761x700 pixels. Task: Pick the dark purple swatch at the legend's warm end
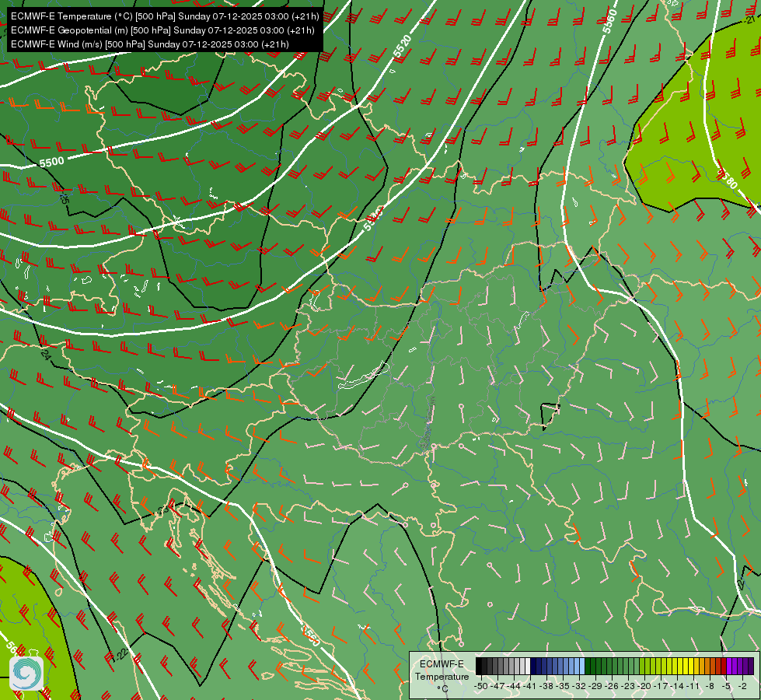[x=752, y=666]
